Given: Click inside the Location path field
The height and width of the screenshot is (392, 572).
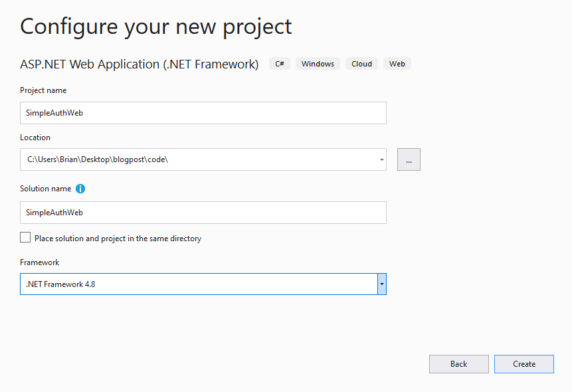Looking at the screenshot, I should click(199, 159).
